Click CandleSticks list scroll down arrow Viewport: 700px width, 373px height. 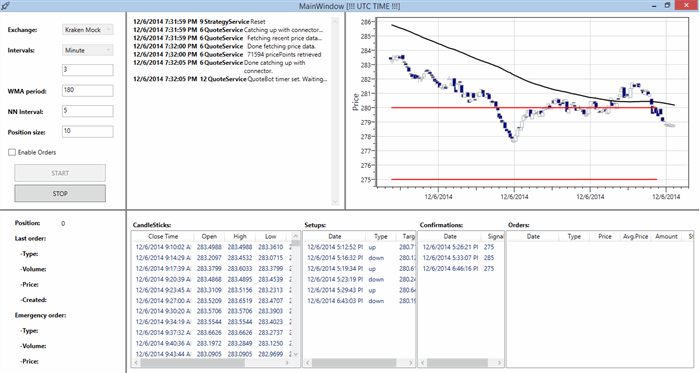pos(295,354)
